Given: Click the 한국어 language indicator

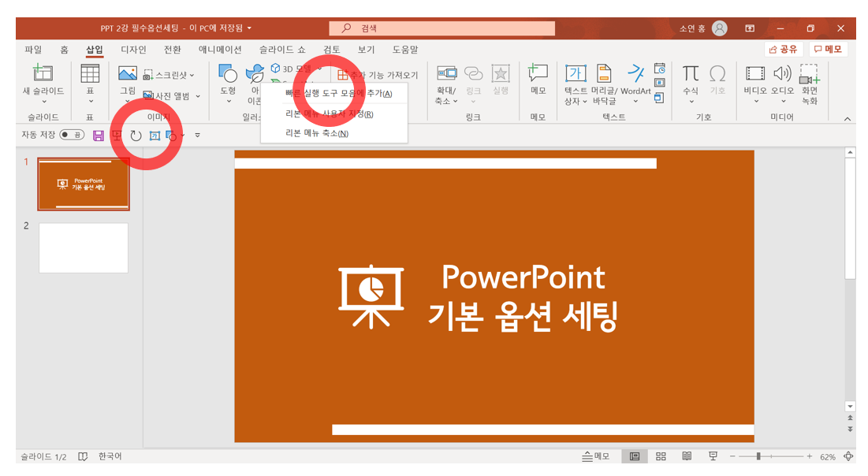Looking at the screenshot, I should point(110,456).
